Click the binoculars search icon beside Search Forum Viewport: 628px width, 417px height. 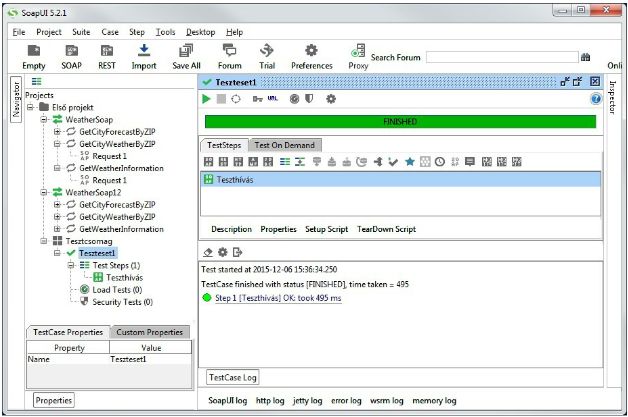(585, 57)
